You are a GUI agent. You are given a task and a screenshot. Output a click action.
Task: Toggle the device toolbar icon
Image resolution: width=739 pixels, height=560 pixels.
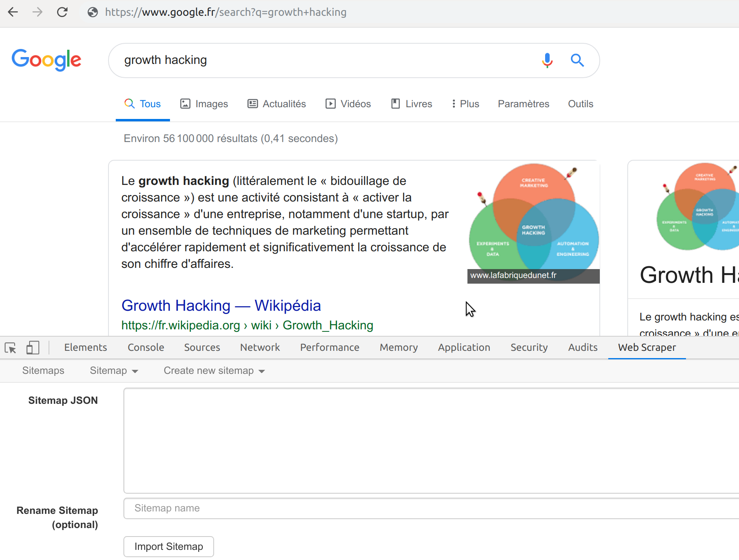(x=33, y=348)
